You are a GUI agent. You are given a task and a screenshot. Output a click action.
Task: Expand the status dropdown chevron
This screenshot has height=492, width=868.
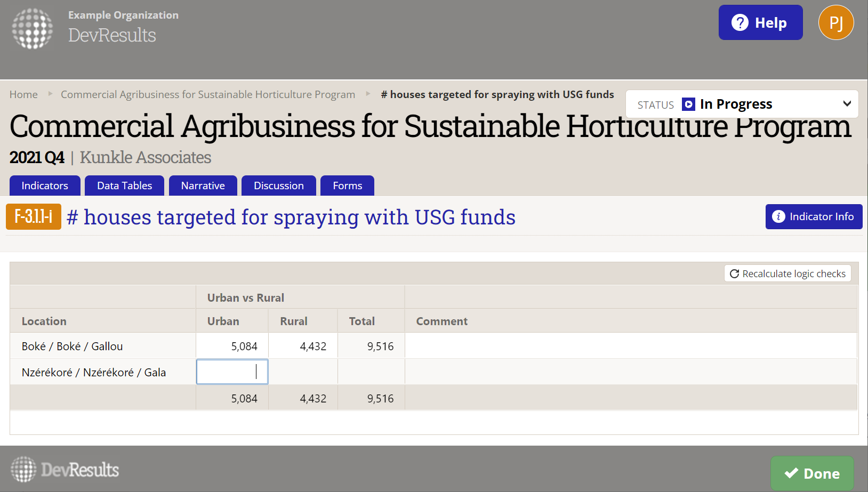(847, 104)
